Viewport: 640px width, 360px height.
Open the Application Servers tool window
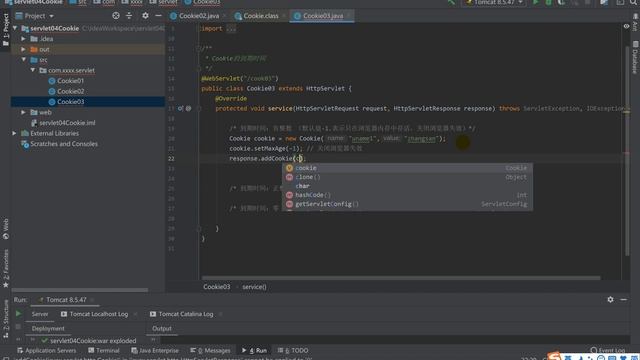click(46, 350)
